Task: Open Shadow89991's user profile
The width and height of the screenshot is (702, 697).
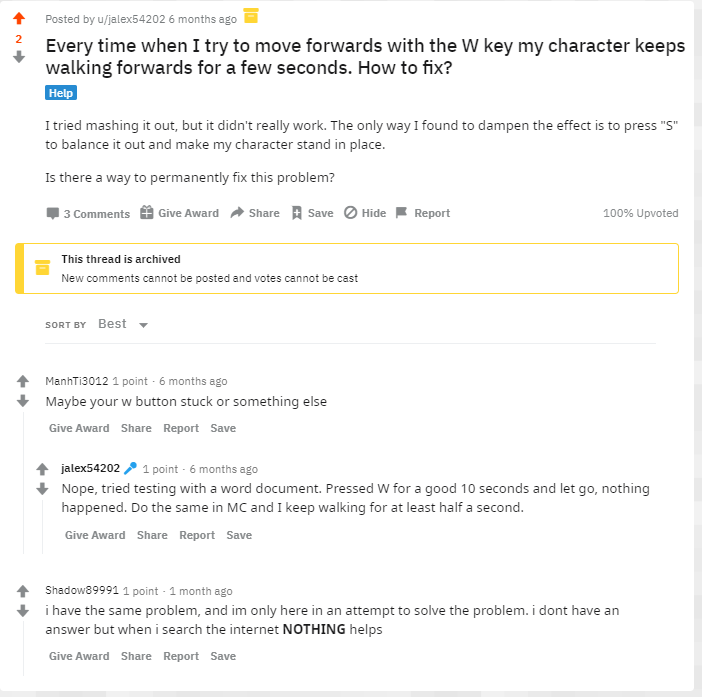Action: 82,591
